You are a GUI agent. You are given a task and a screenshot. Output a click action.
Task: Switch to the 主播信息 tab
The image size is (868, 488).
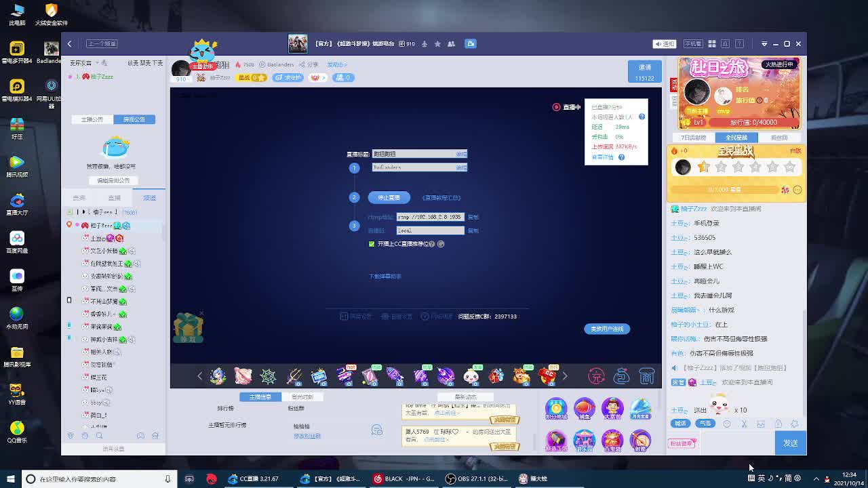point(260,396)
